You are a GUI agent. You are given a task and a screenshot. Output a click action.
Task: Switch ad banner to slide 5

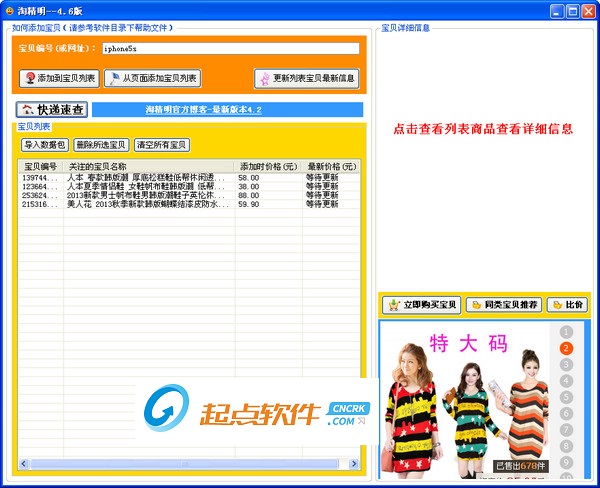pos(566,397)
